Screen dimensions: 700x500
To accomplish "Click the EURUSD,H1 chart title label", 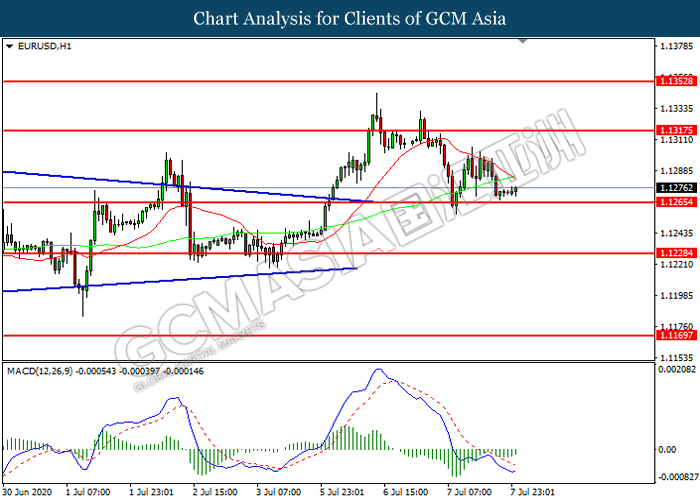I will (44, 46).
